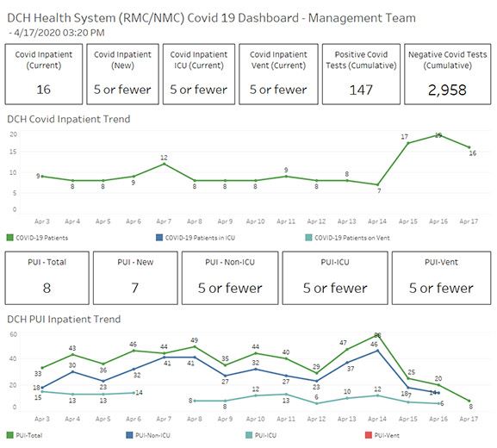Click the Apr 14 PUI-Non-ICU point labeled 46
This screenshot has height=448, width=497.
pos(377,351)
